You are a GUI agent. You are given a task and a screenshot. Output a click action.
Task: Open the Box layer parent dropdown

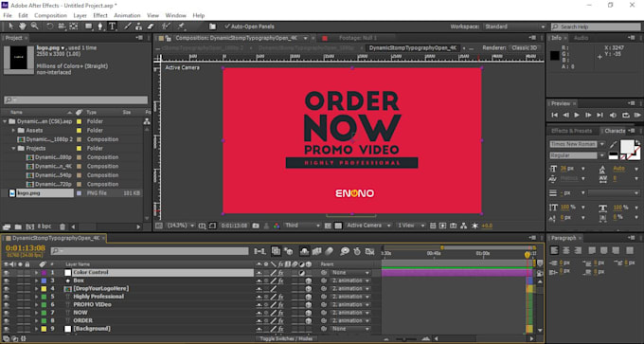pyautogui.click(x=350, y=281)
